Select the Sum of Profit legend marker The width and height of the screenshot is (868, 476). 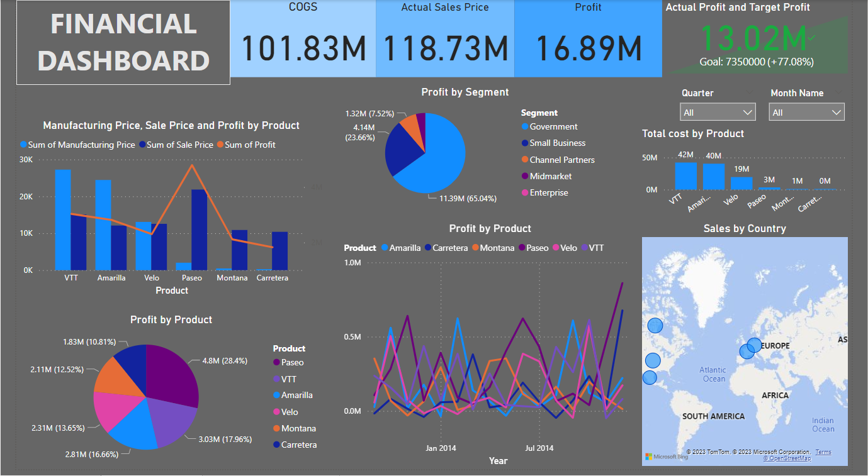tap(220, 145)
